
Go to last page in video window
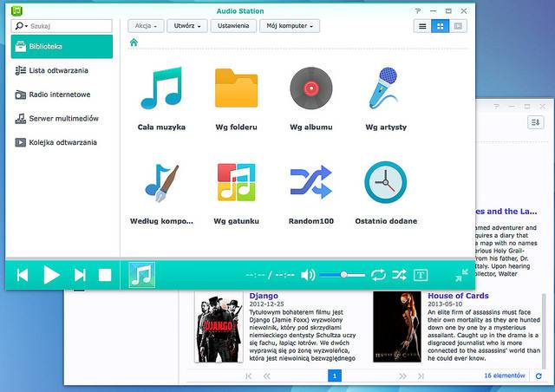[421, 376]
